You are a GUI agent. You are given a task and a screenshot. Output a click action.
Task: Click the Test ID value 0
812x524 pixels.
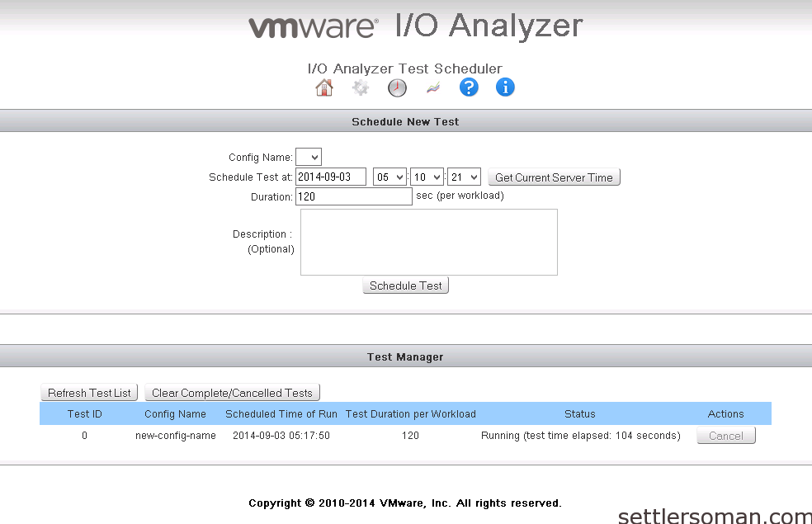tap(84, 436)
